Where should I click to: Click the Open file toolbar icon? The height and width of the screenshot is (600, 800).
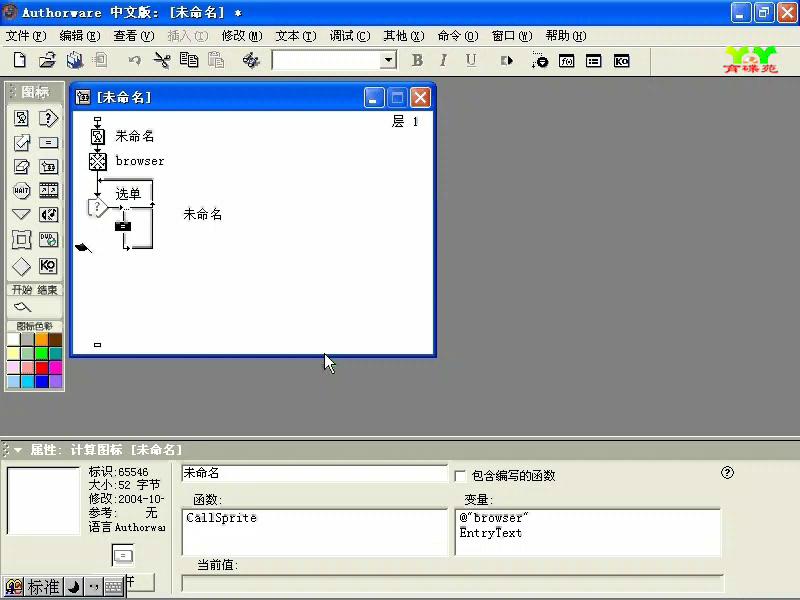point(47,60)
